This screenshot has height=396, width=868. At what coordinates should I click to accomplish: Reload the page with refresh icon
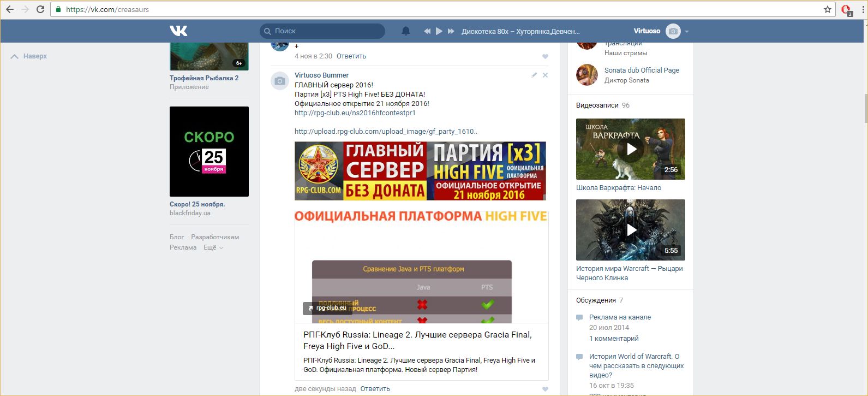(40, 9)
